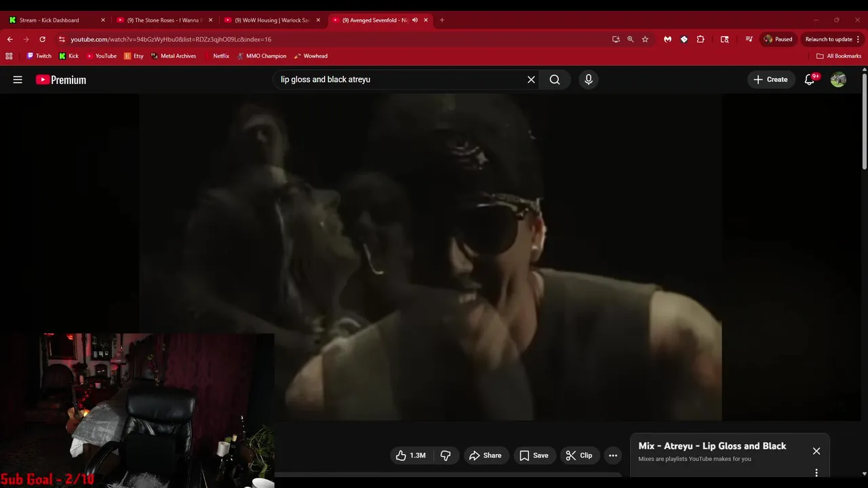Open the Twitch bookmark

click(x=39, y=56)
